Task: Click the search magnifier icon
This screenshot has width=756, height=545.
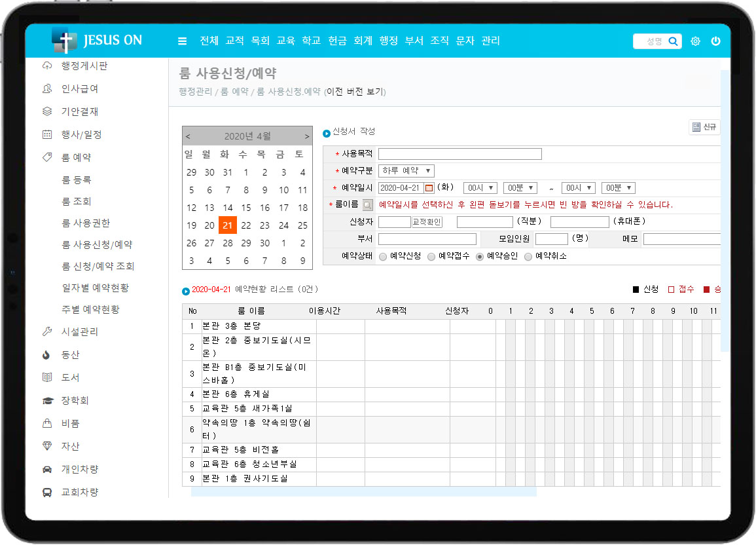Action: (x=673, y=41)
